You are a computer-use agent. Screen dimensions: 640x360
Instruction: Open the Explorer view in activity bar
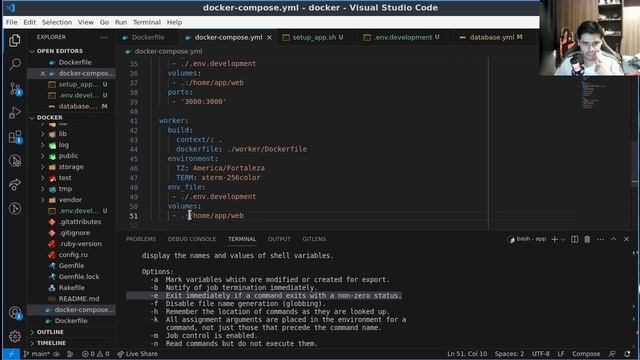point(15,40)
